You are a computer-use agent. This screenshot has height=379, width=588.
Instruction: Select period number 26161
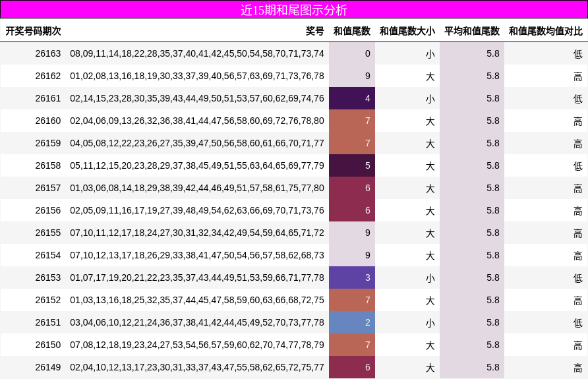pyautogui.click(x=48, y=98)
